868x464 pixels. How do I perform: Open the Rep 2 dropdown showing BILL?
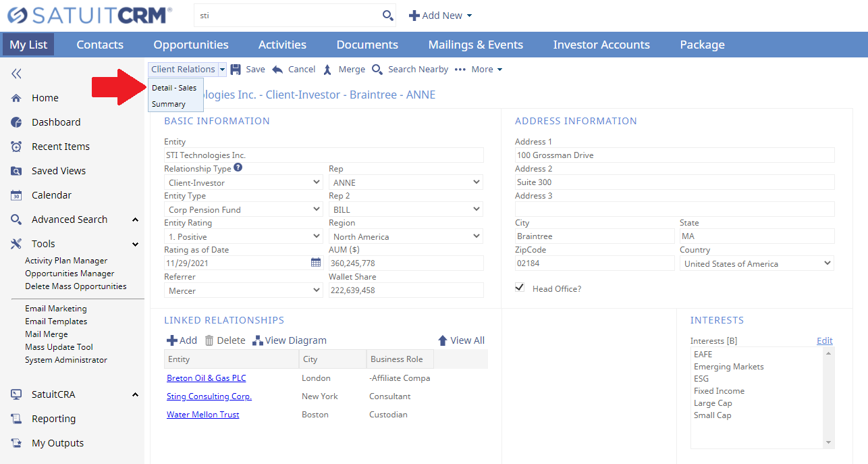406,209
